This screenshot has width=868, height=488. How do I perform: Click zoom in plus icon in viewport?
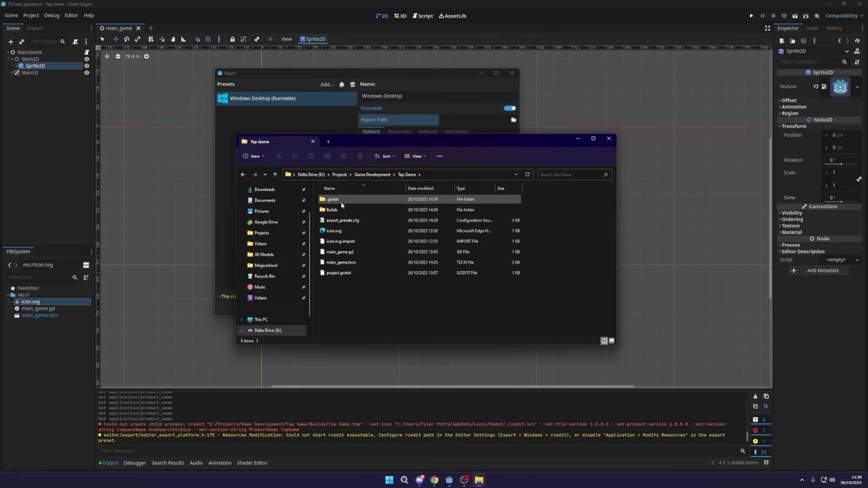(x=146, y=56)
